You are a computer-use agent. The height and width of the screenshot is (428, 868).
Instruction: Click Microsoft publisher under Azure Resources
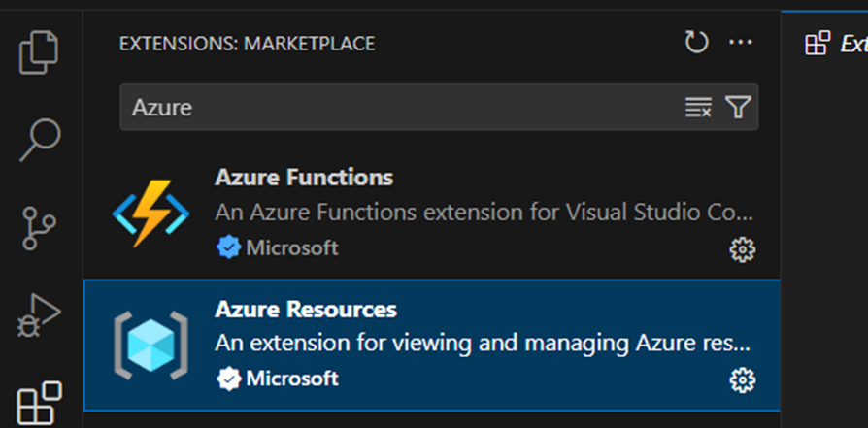point(291,379)
